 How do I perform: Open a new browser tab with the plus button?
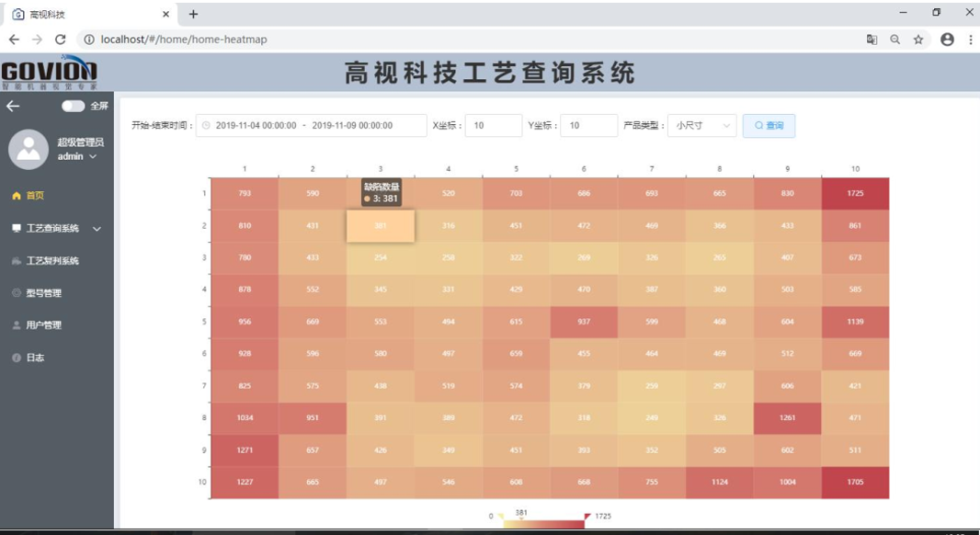coord(193,14)
